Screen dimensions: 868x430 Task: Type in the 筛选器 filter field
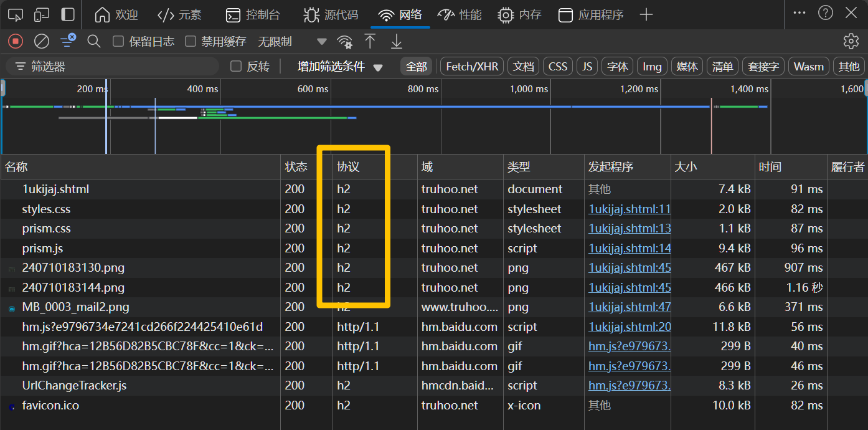click(x=118, y=67)
